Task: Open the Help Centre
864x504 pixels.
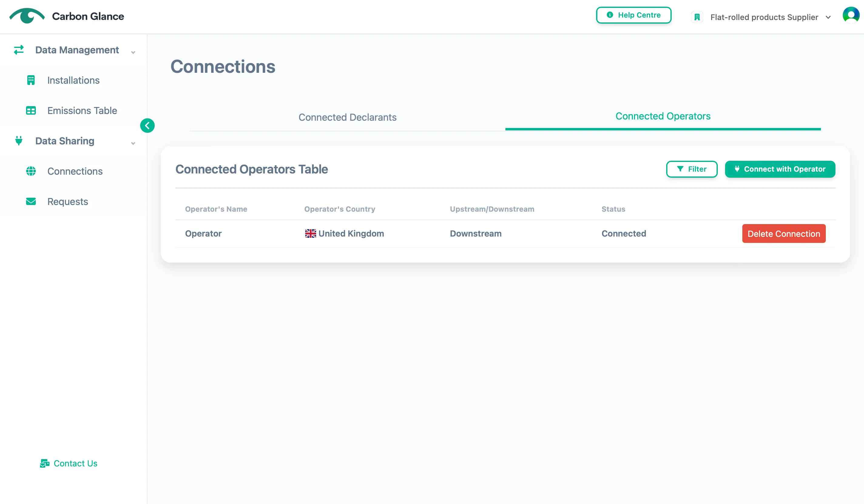Action: click(x=634, y=15)
